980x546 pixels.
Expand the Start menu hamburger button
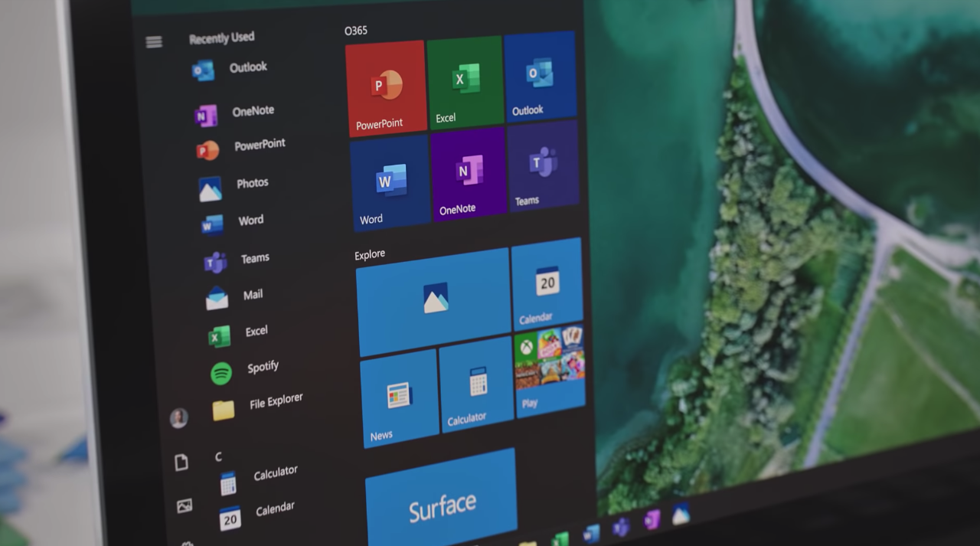tap(154, 42)
